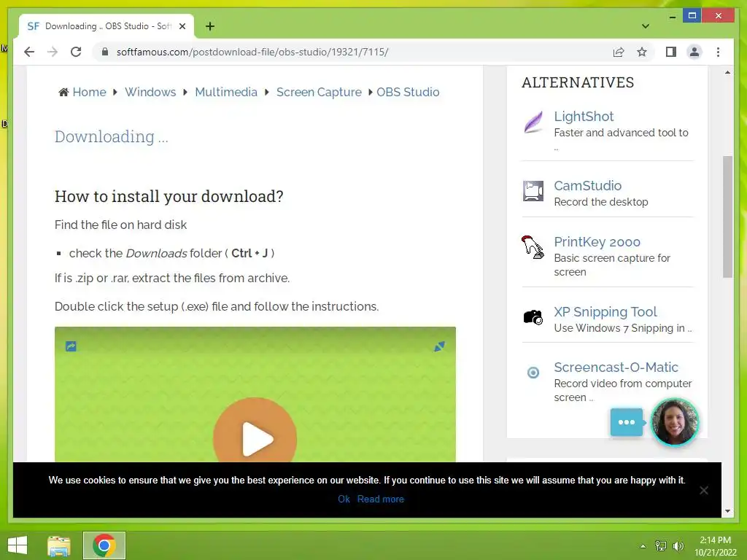Image resolution: width=747 pixels, height=560 pixels.
Task: Click the Downloading ... heading
Action: [x=111, y=136]
